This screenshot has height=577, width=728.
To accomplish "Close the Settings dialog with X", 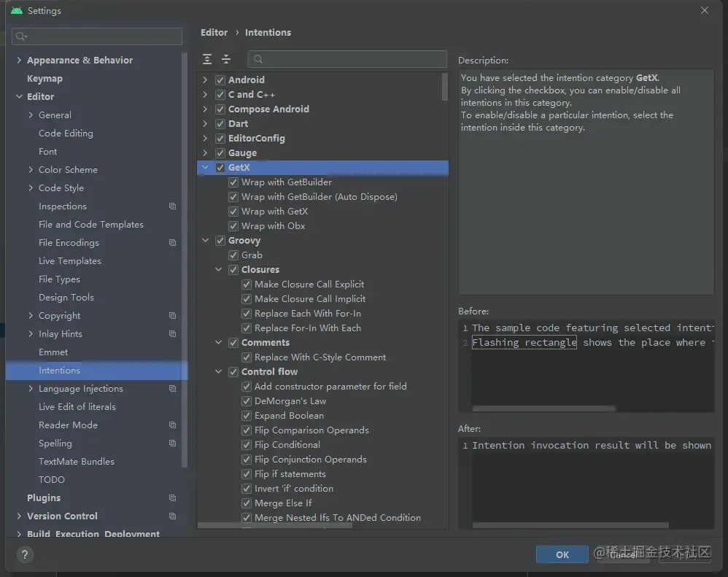I will pyautogui.click(x=705, y=10).
